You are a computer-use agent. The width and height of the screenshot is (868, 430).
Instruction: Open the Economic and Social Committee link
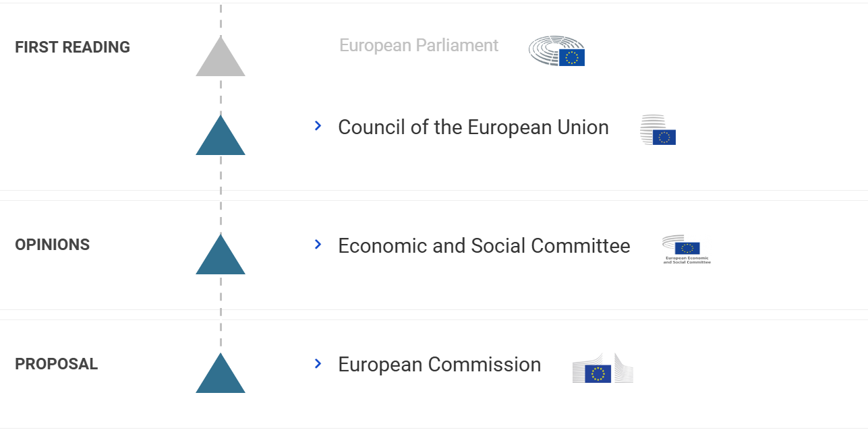click(x=484, y=246)
